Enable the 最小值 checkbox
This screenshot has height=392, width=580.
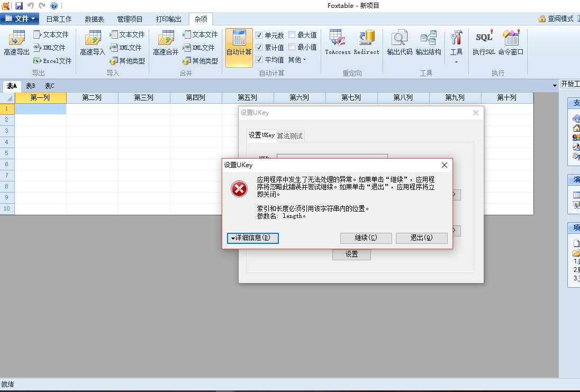[292, 47]
